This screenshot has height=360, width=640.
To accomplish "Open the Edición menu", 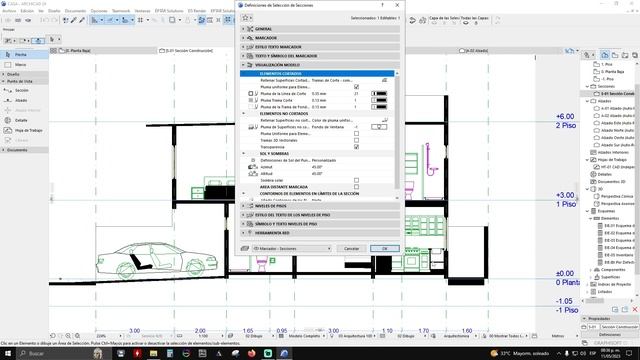I will [x=27, y=11].
